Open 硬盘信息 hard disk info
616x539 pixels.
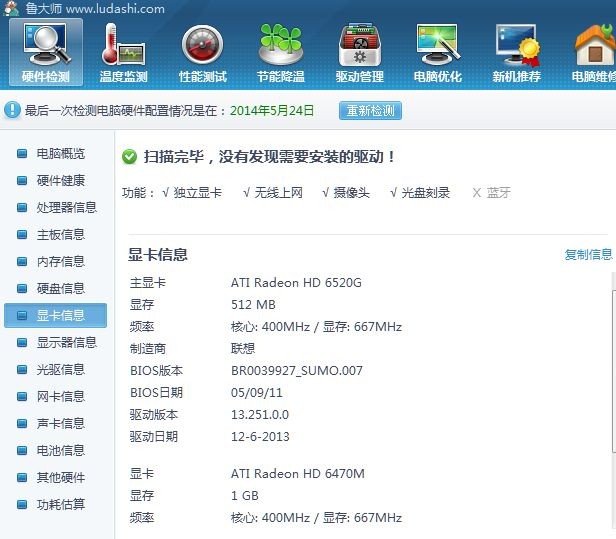[x=60, y=289]
